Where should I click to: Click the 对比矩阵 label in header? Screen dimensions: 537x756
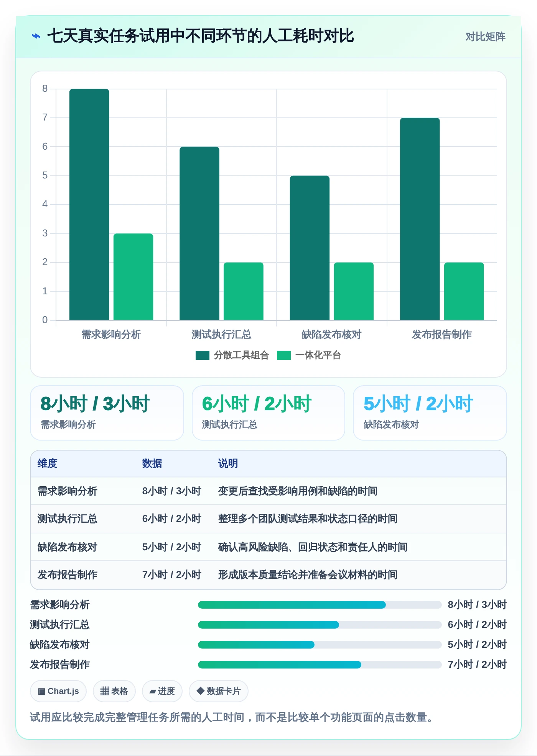(x=485, y=37)
